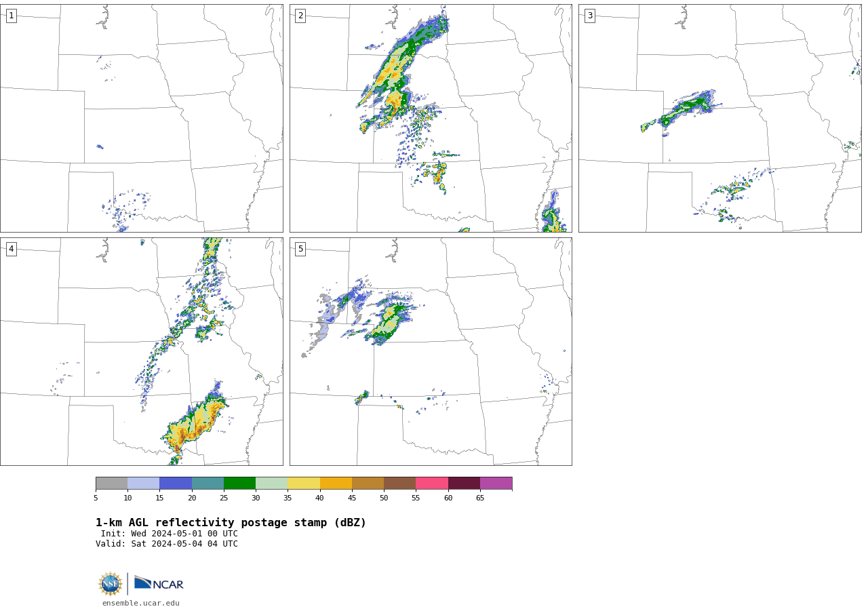
Task: Click the NSF logo icon
Action: coord(111,584)
